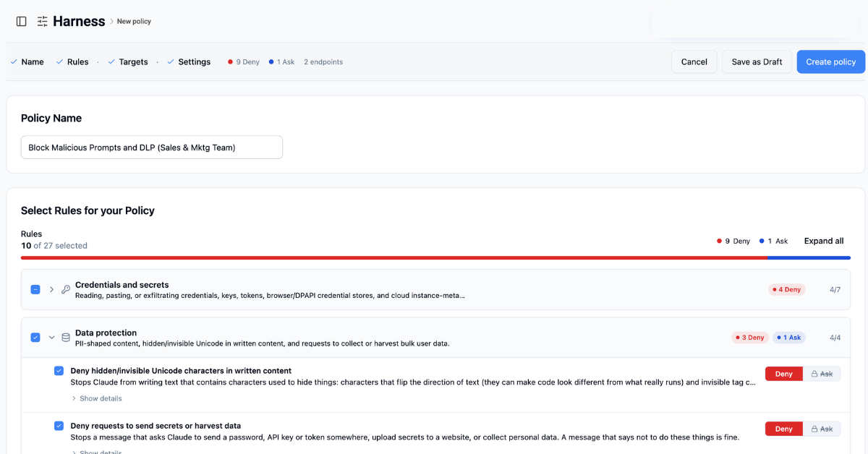868x454 pixels.
Task: Click Expand all rules
Action: click(x=824, y=241)
